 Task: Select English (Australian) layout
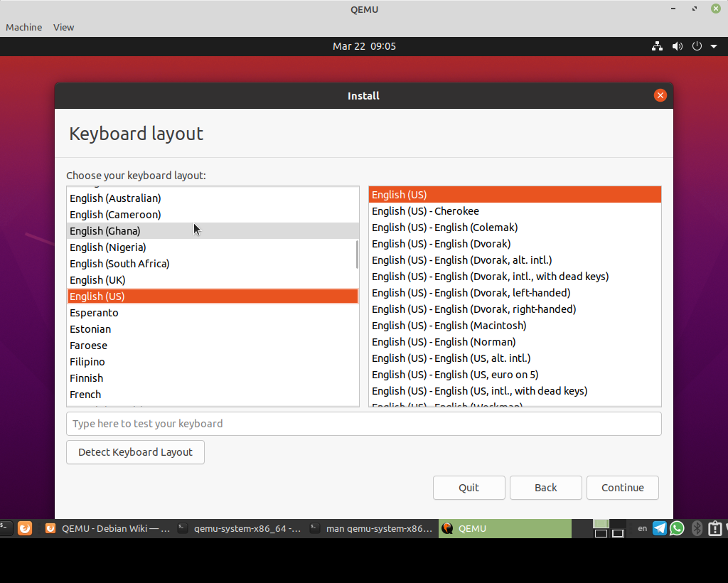coord(213,198)
